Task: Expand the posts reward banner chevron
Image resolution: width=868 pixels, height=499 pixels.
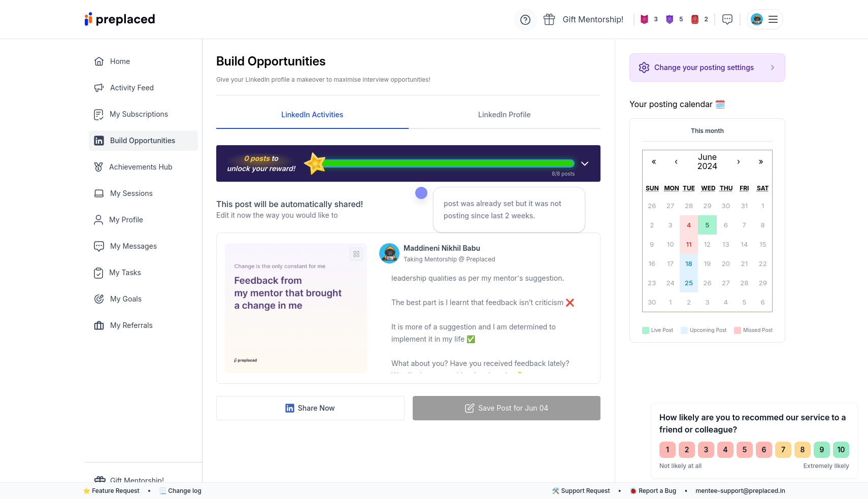Action: click(x=585, y=163)
